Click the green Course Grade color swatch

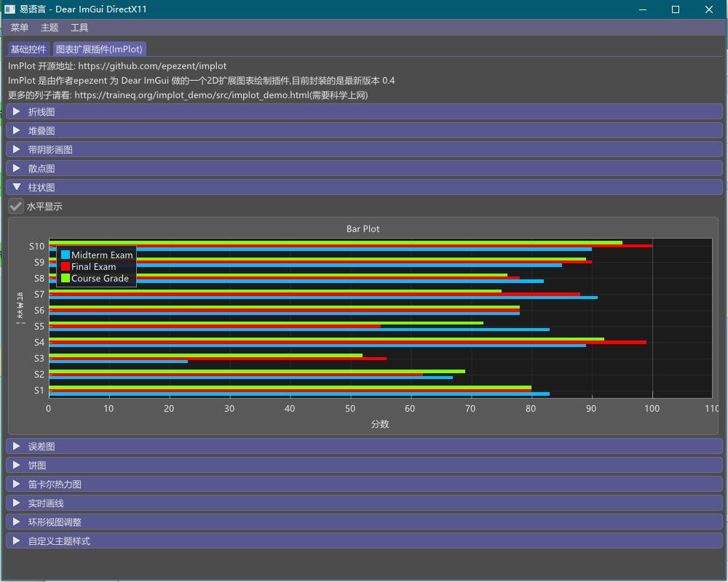pos(66,278)
